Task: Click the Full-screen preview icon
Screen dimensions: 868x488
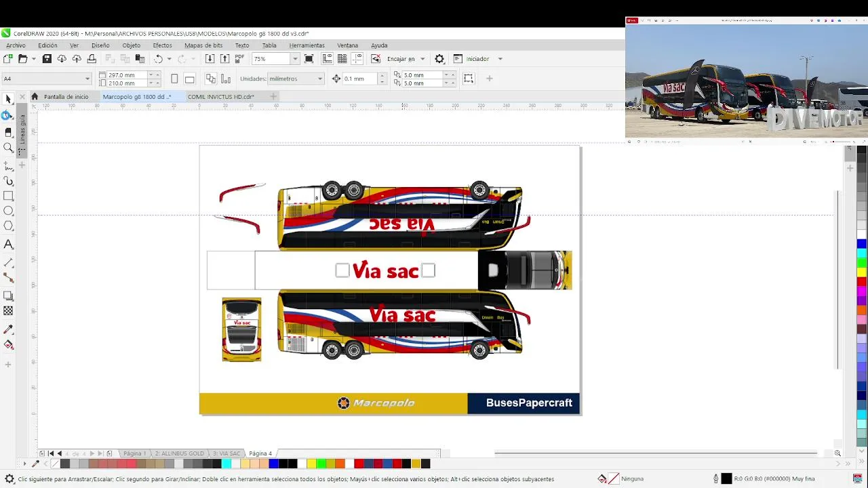Action: click(x=309, y=59)
